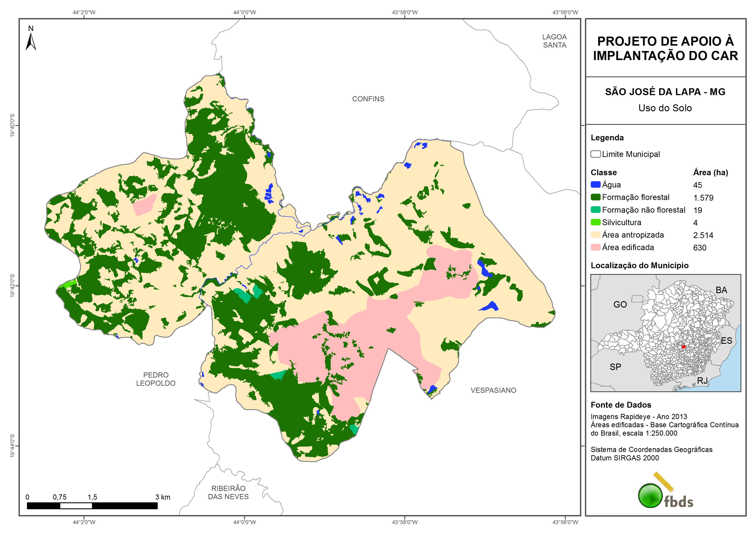The image size is (756, 534).
Task: Click the north arrow compass icon
Action: click(x=31, y=39)
